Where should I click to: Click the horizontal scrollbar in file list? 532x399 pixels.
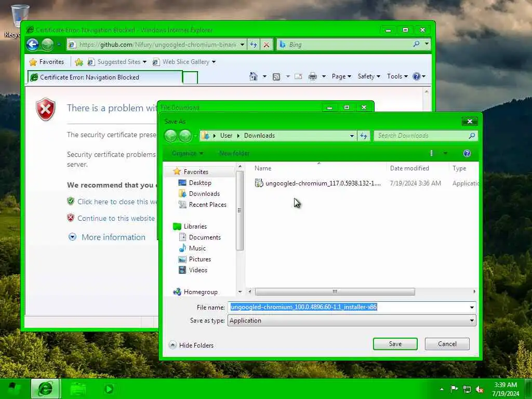click(335, 291)
